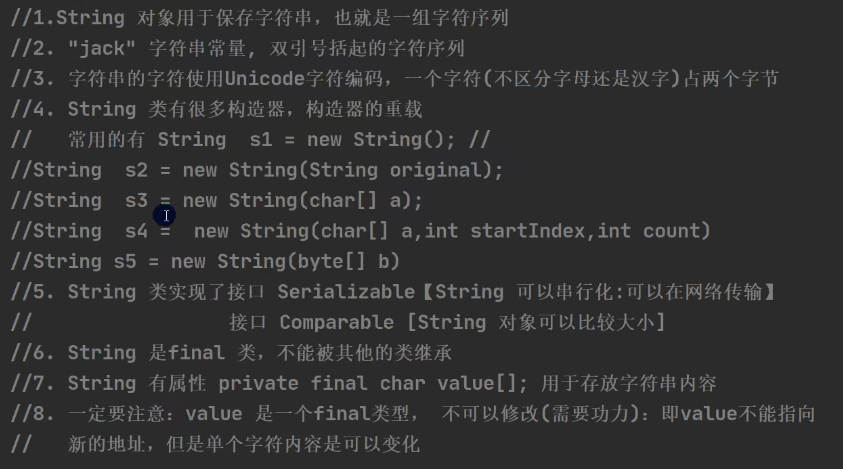Click the Serializable interface name
The image size is (843, 469).
344,292
